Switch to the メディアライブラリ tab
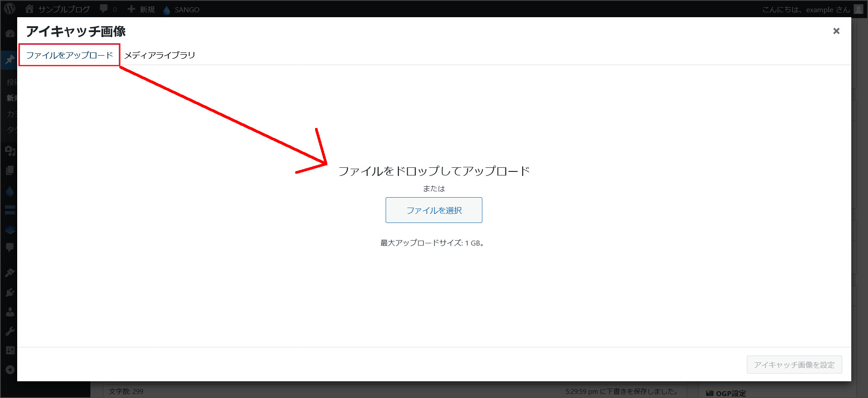This screenshot has width=868, height=398. click(x=160, y=55)
